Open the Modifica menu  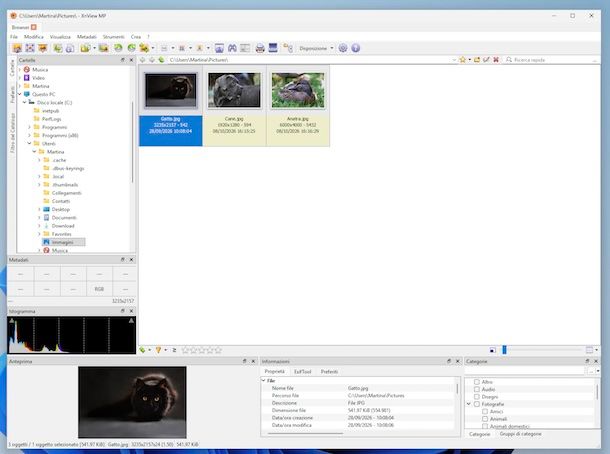pos(34,37)
